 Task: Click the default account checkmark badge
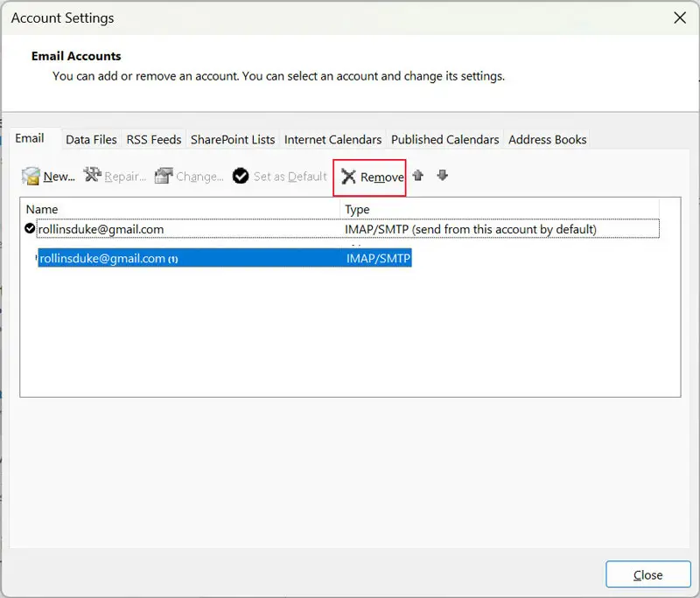30,229
